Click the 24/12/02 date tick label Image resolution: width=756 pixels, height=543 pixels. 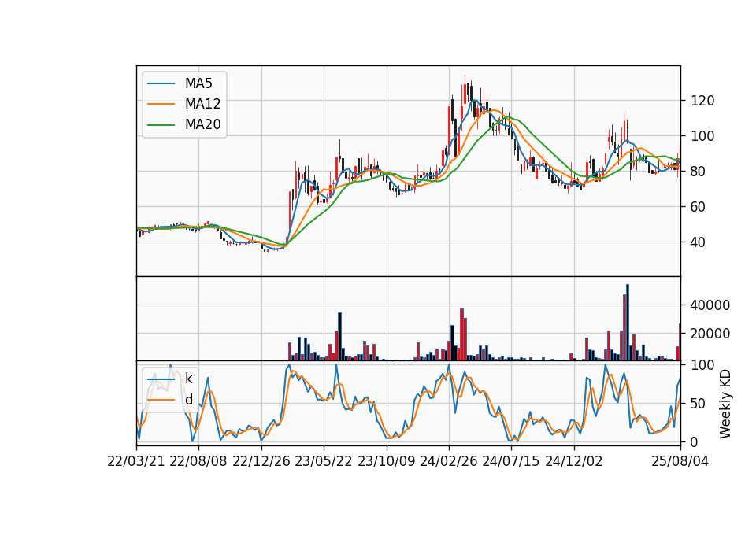pyautogui.click(x=574, y=461)
